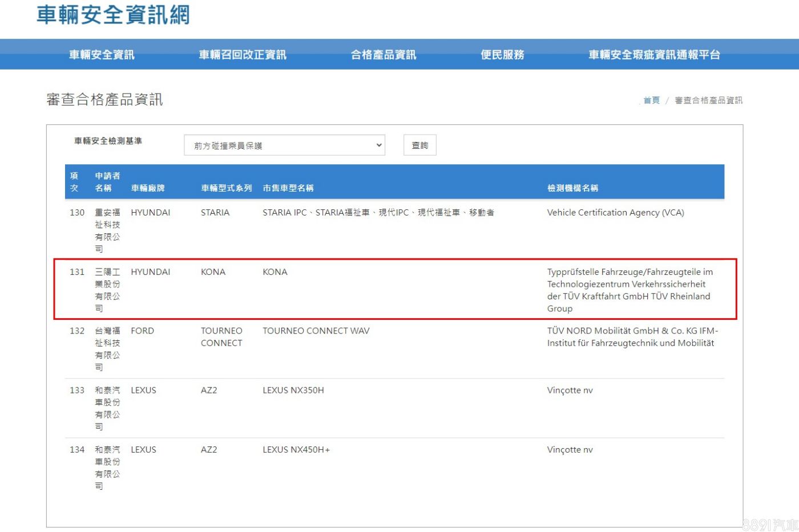Open the 便民服務 menu item
Image resolution: width=799 pixels, height=532 pixels.
502,55
